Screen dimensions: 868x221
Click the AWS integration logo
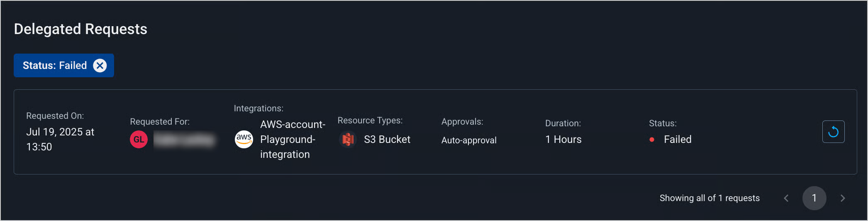pos(244,139)
